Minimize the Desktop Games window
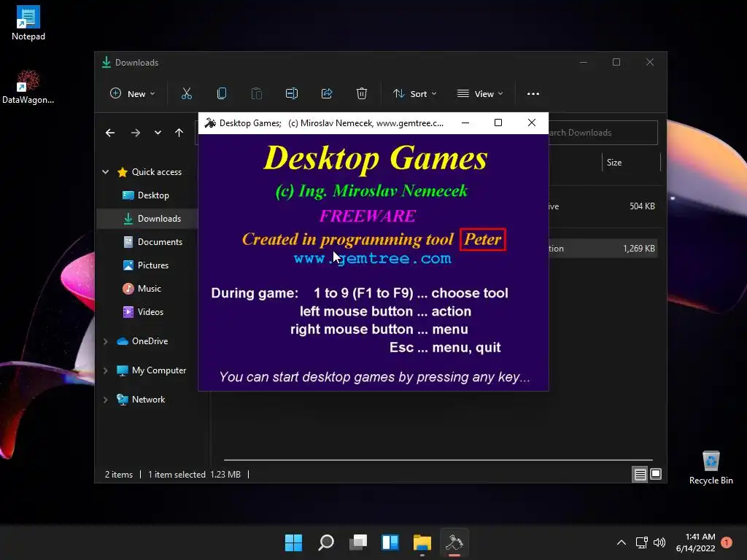Screen dimensions: 747x560 click(465, 122)
